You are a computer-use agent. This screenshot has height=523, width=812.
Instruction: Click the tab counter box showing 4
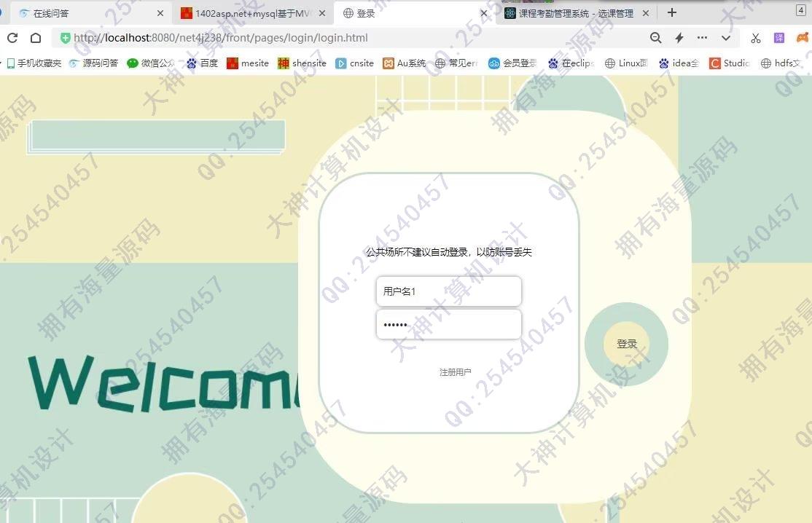coord(800,10)
